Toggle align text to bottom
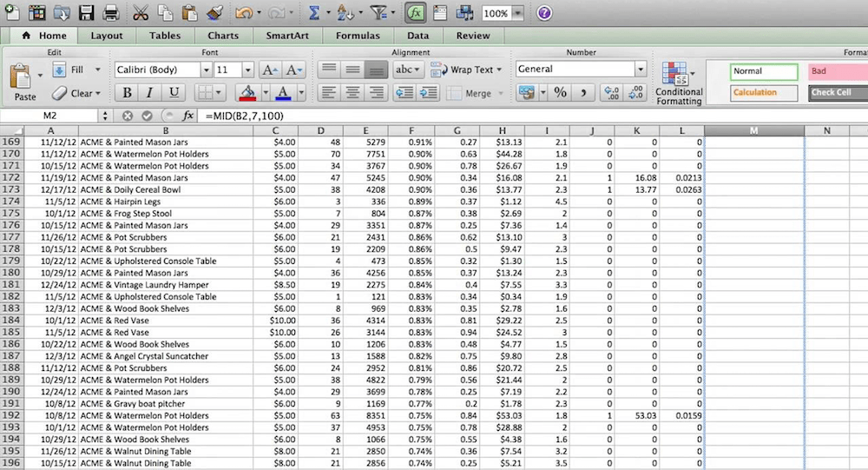This screenshot has width=868, height=470. (x=377, y=70)
